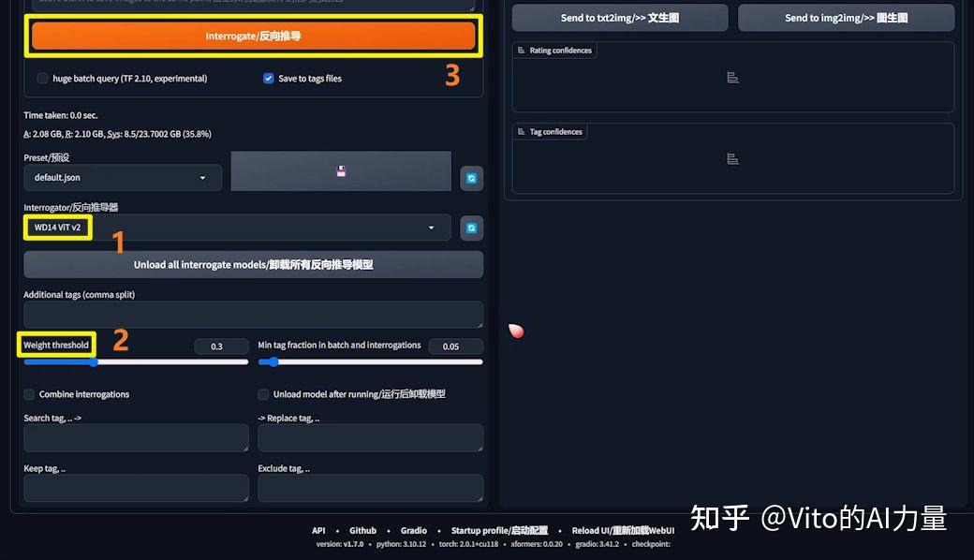
Task: Click the API link in the footer
Action: point(318,530)
